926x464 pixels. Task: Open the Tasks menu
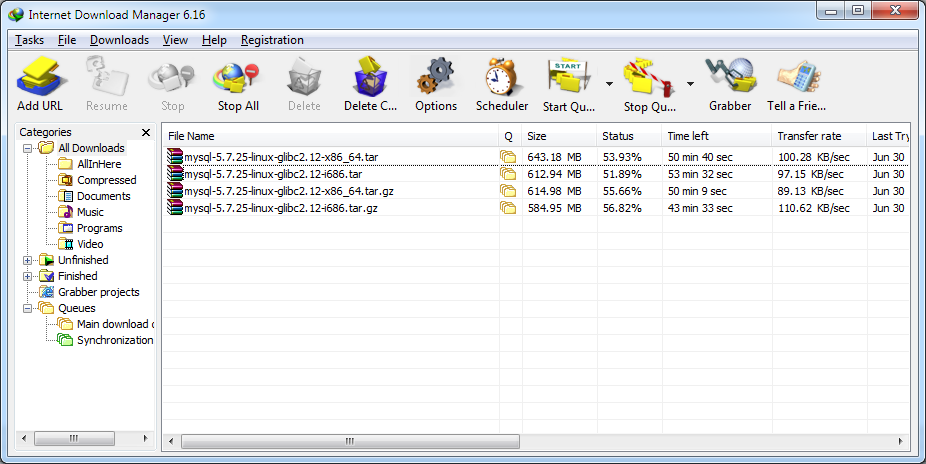click(30, 40)
